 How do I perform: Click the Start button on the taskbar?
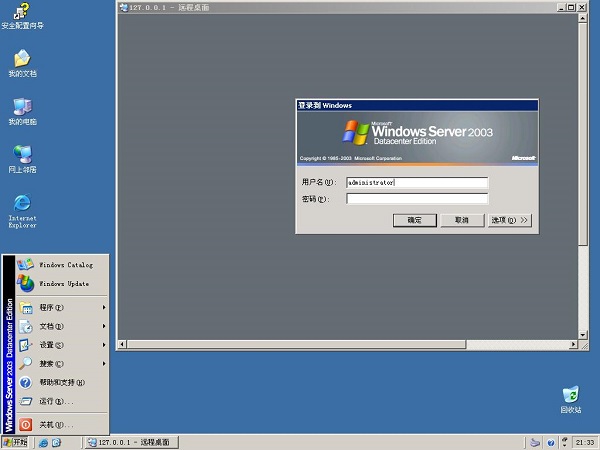point(15,443)
